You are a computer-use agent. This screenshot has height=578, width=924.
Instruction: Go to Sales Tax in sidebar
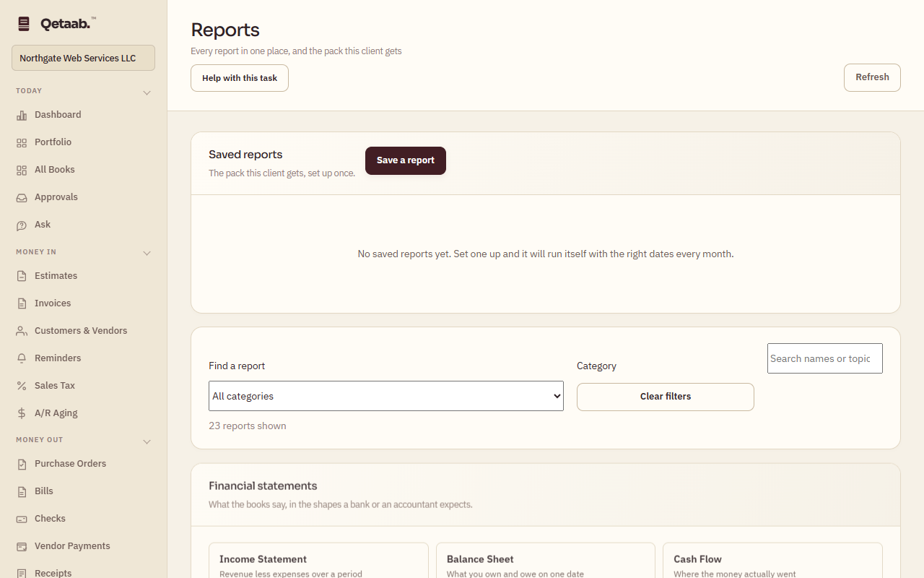(x=84, y=386)
